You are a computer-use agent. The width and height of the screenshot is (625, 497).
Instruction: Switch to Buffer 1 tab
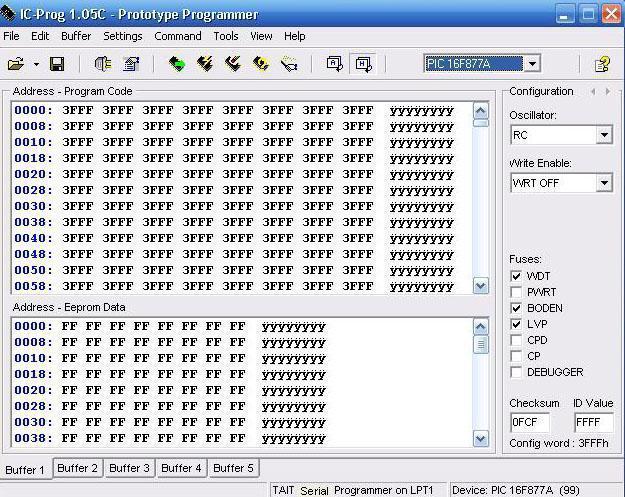[25, 469]
